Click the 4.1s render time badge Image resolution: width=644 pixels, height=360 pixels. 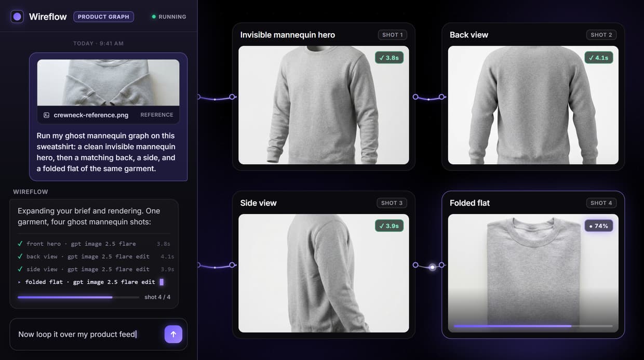(x=598, y=58)
